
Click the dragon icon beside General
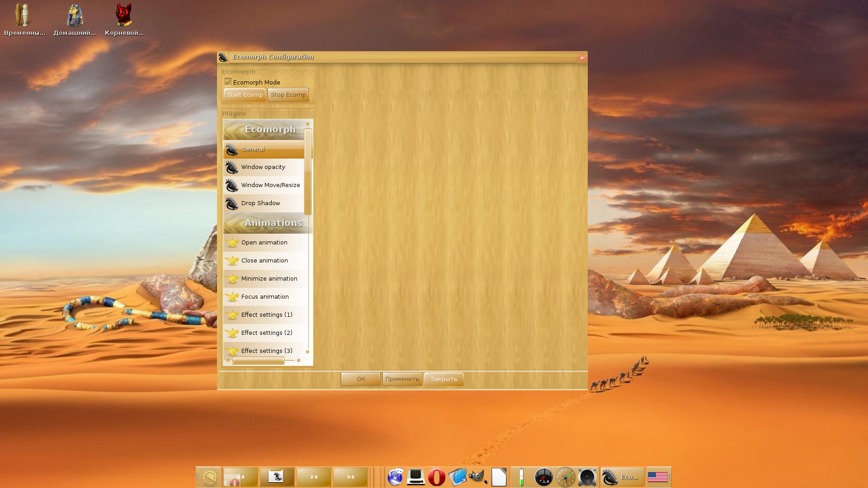pyautogui.click(x=232, y=149)
